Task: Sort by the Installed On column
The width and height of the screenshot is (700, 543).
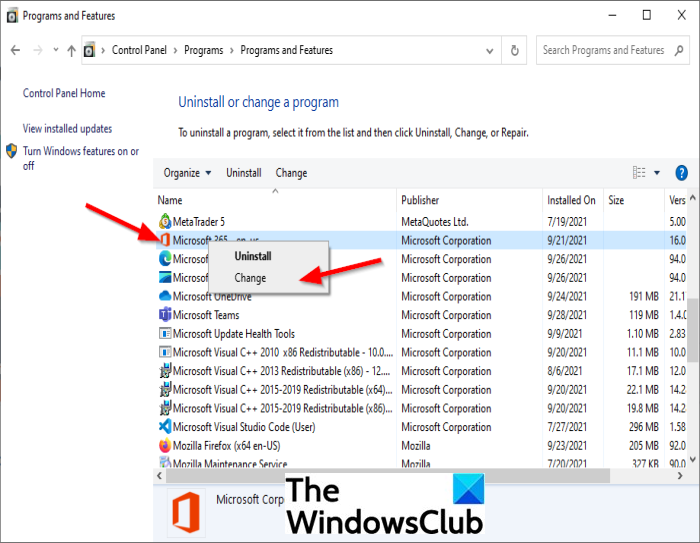Action: [x=571, y=200]
